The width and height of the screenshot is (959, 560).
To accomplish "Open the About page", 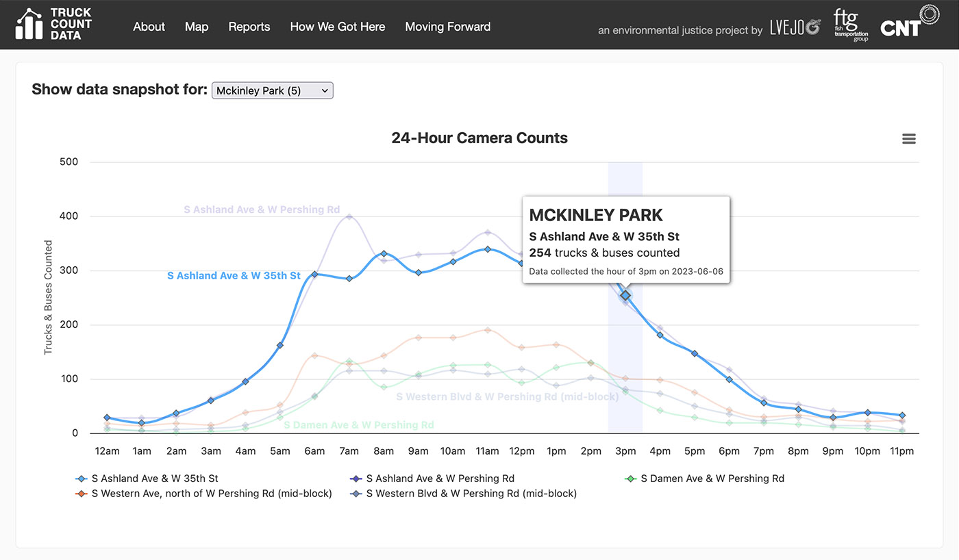I will click(149, 27).
